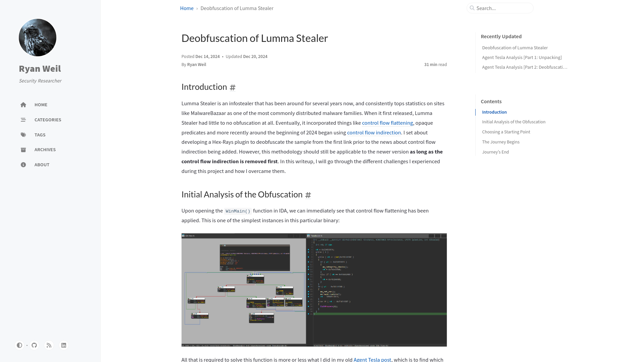Go to Home via breadcrumb
The image size is (644, 362).
[x=187, y=8]
